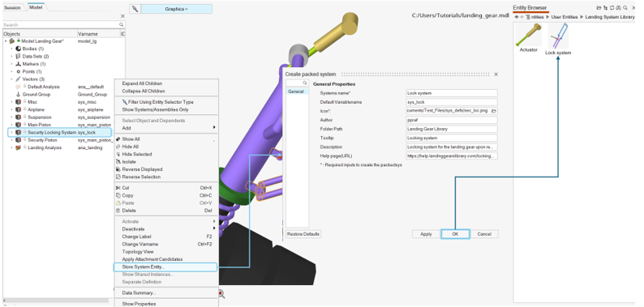Click the open folder icon in Entity Browser
The height and width of the screenshot is (307, 644).
(x=599, y=8)
